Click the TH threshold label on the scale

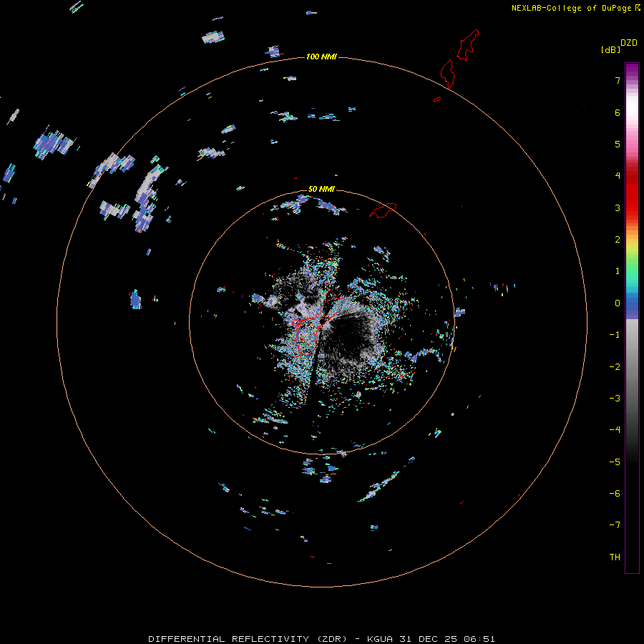[x=615, y=557]
